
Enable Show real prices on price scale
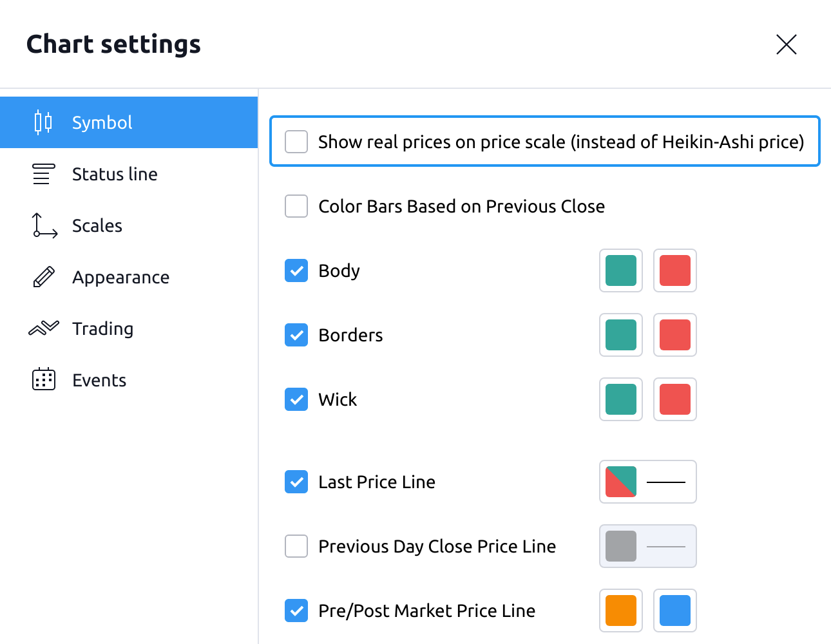click(x=296, y=142)
